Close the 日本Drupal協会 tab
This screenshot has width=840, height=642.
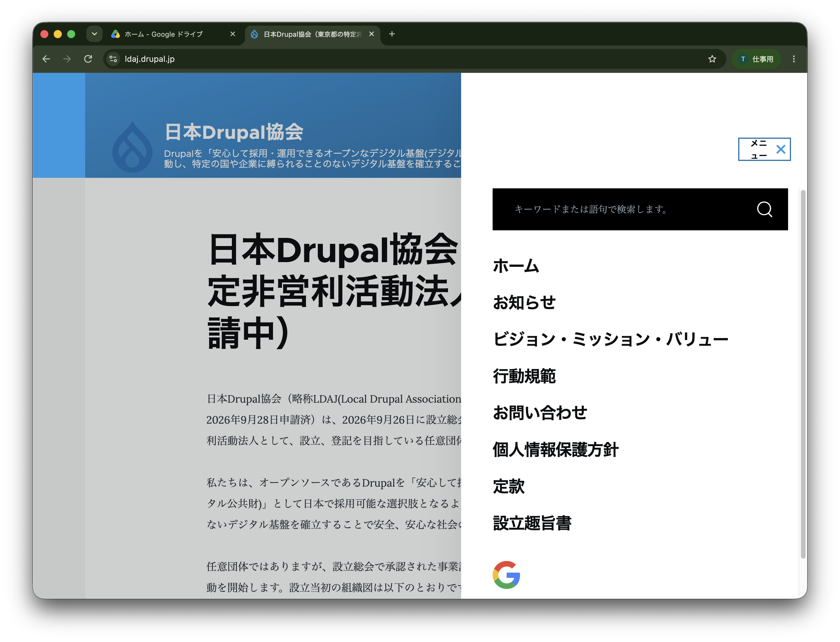click(x=371, y=34)
